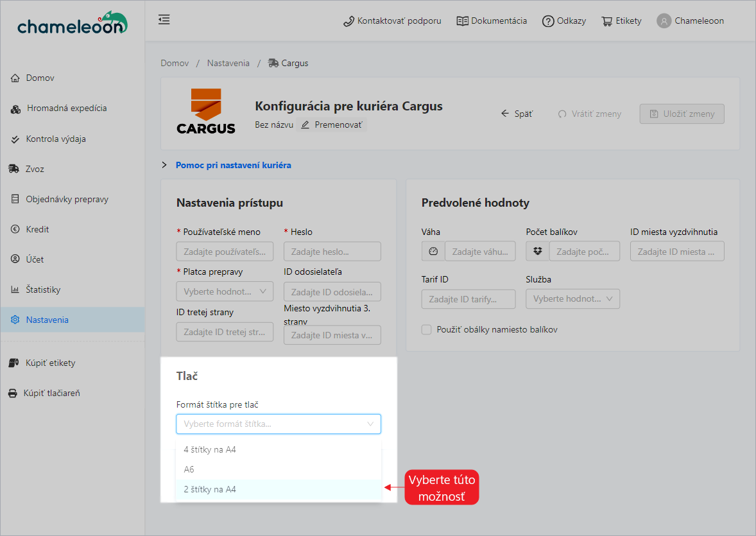The image size is (756, 536).
Task: Click the shopping cart Etikety icon
Action: click(x=606, y=21)
